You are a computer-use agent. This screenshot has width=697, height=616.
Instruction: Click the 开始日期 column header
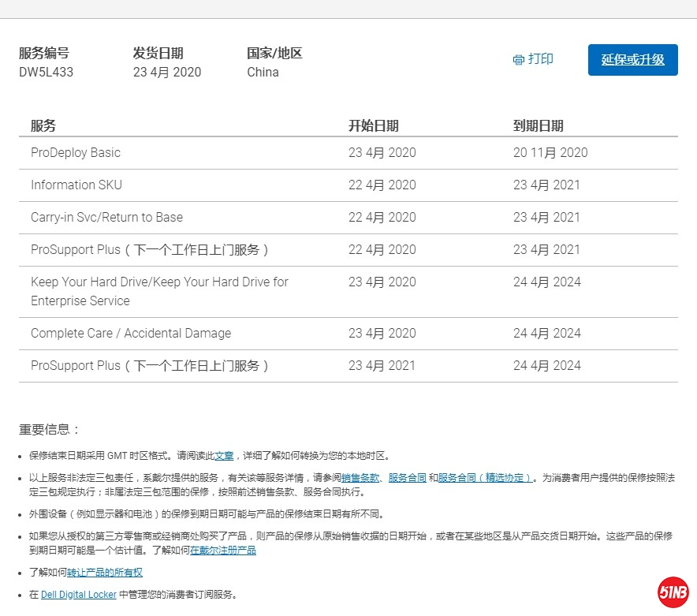[374, 126]
